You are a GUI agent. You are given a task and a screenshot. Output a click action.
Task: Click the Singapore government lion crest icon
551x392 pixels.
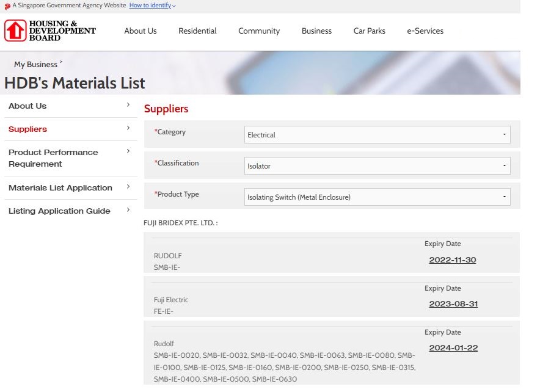tap(7, 6)
